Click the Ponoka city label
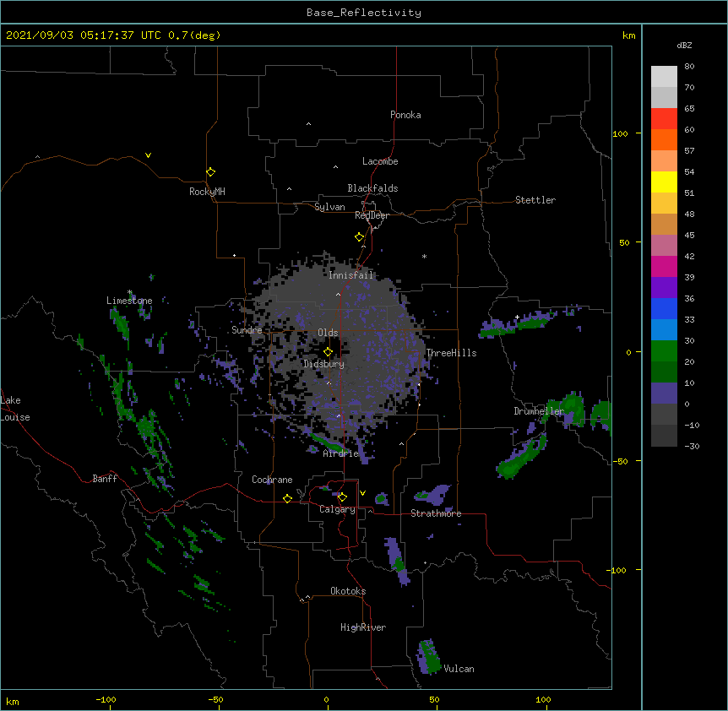The image size is (728, 711). pos(405,115)
